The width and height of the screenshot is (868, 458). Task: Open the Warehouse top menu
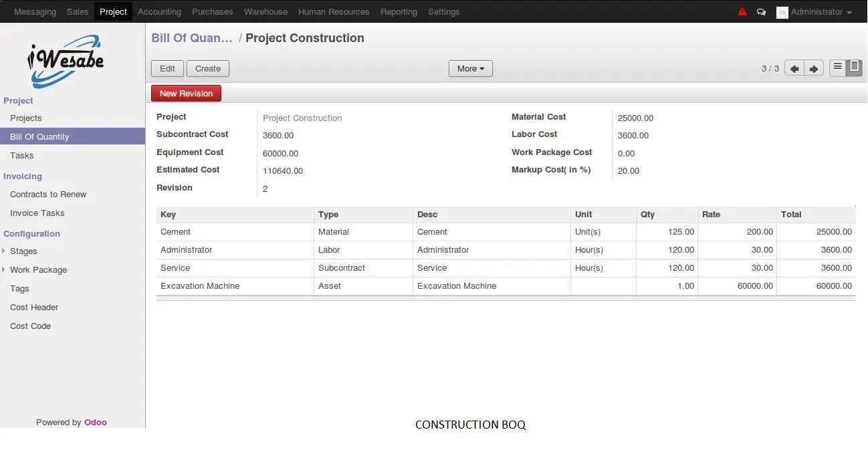pyautogui.click(x=265, y=12)
